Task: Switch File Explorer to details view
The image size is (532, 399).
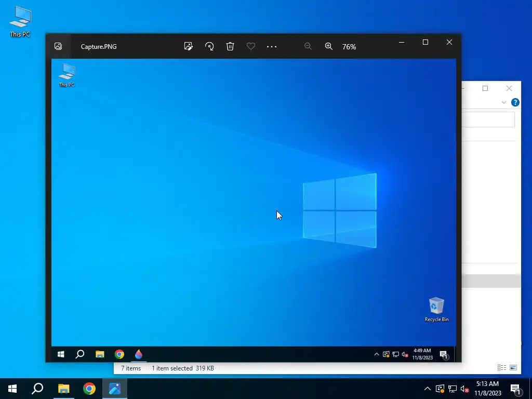Action: (502, 367)
